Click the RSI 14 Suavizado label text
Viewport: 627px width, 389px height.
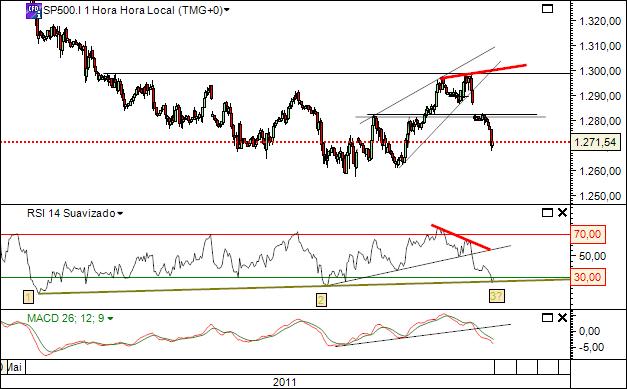71,213
